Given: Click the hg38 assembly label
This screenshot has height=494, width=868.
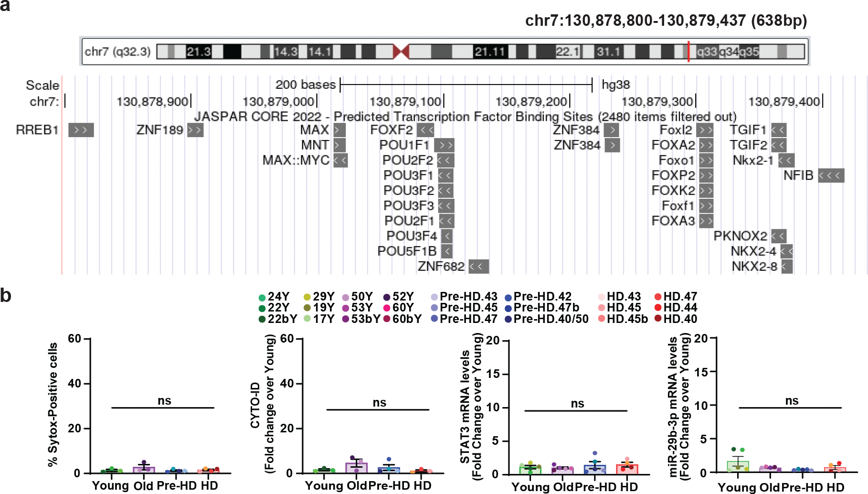Looking at the screenshot, I should tap(616, 85).
